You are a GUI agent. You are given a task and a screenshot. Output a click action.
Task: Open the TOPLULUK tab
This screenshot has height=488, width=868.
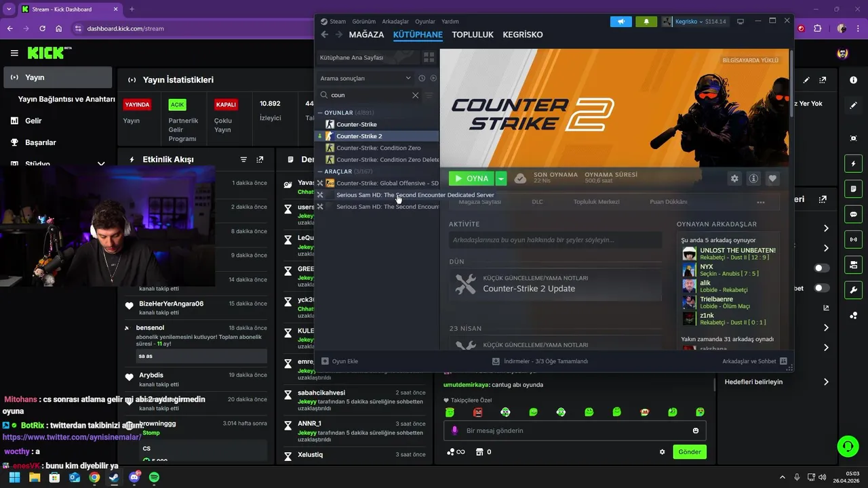coord(473,35)
